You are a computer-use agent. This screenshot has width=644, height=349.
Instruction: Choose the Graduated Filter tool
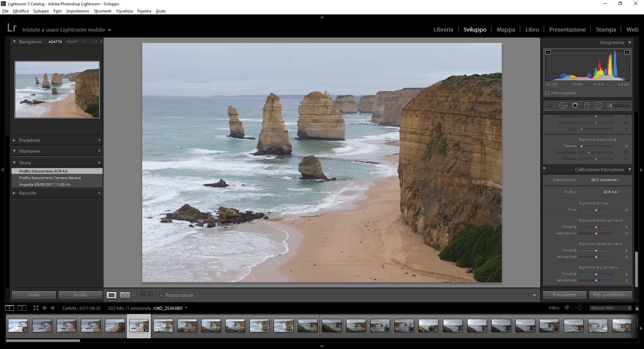coord(587,106)
